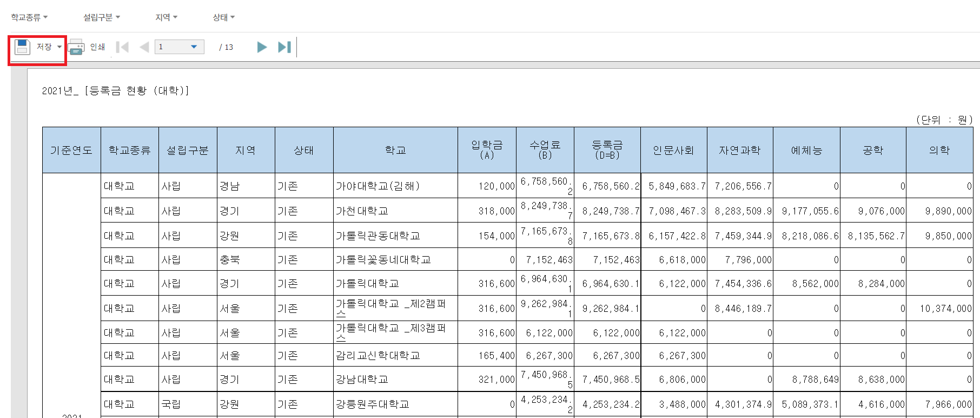
Task: Click the 인쇄 print label
Action: coord(97,47)
